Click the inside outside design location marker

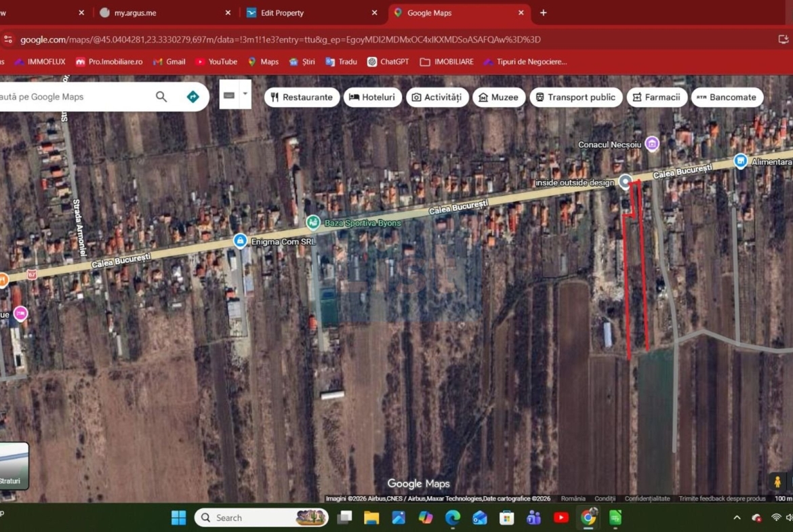pyautogui.click(x=625, y=182)
